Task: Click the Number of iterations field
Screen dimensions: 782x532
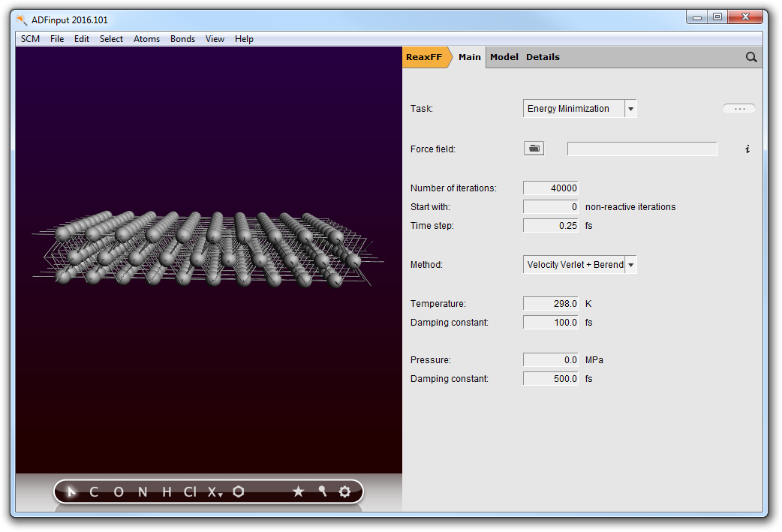Action: tap(551, 188)
